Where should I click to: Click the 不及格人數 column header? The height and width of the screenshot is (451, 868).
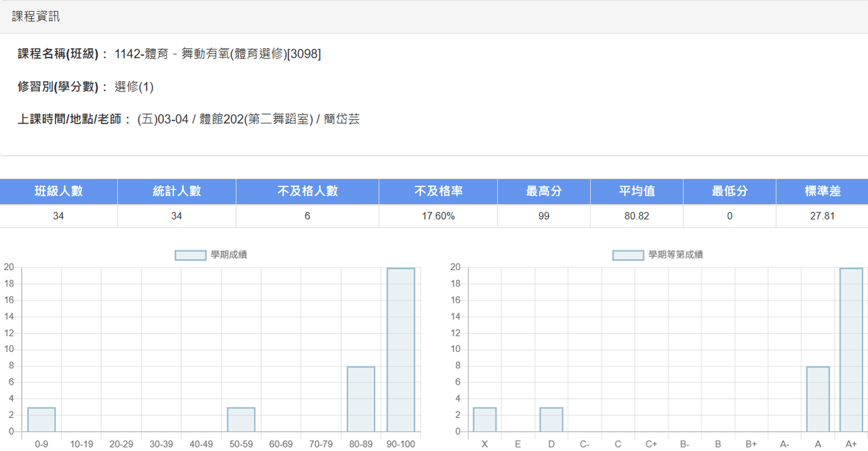pos(308,191)
